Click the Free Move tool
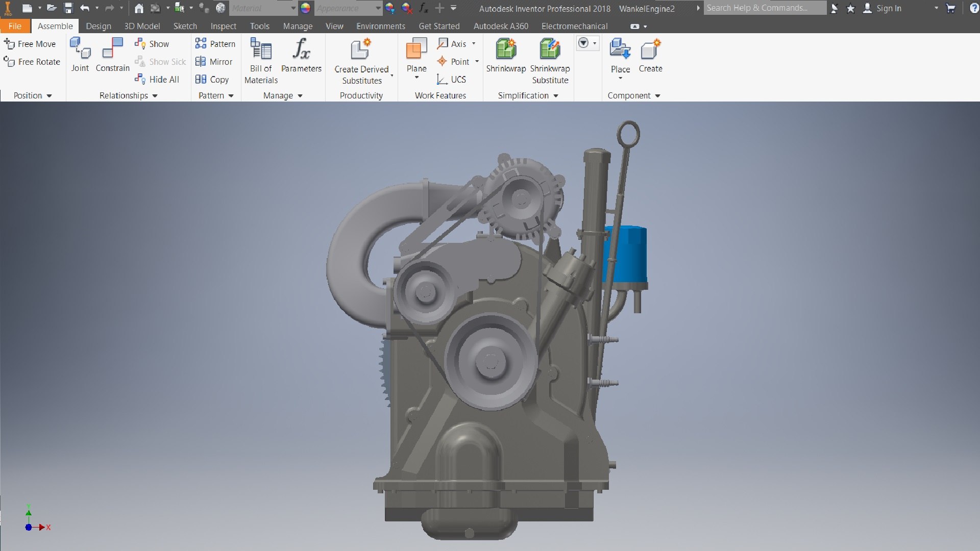This screenshot has height=551, width=980. (x=30, y=44)
